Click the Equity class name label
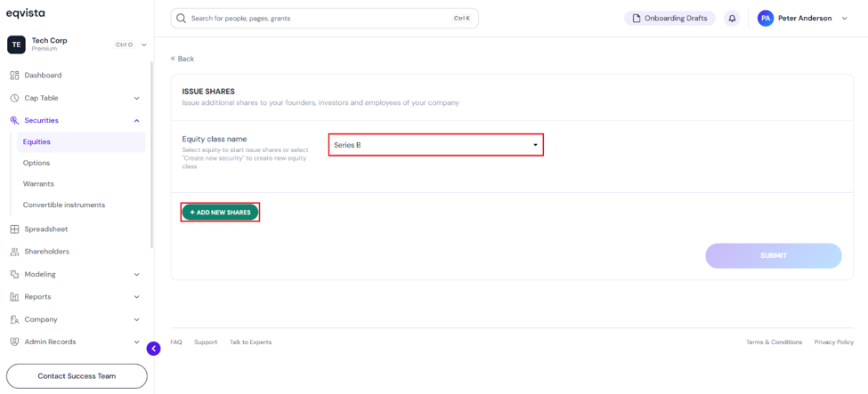Screen dimensions: 868x394 tap(215, 139)
